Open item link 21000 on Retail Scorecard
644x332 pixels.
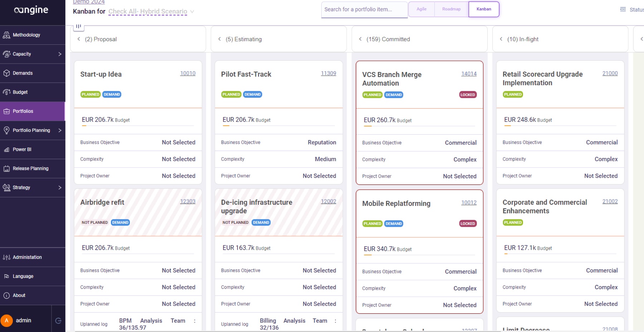610,73
